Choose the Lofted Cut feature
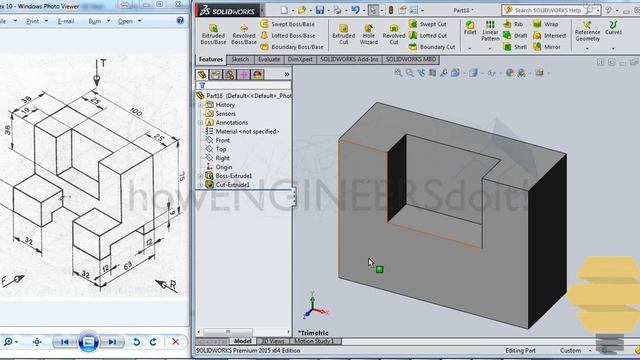This screenshot has width=640, height=360. (428, 36)
